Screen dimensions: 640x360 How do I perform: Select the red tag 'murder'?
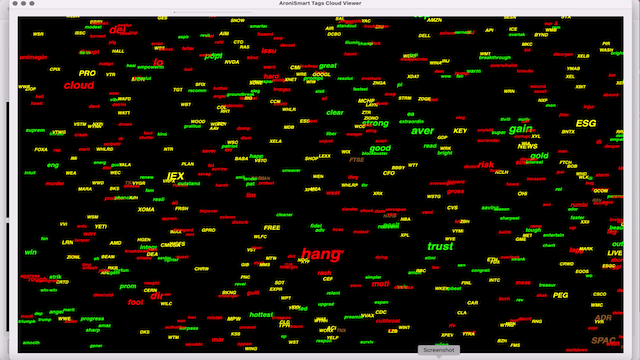point(55,184)
